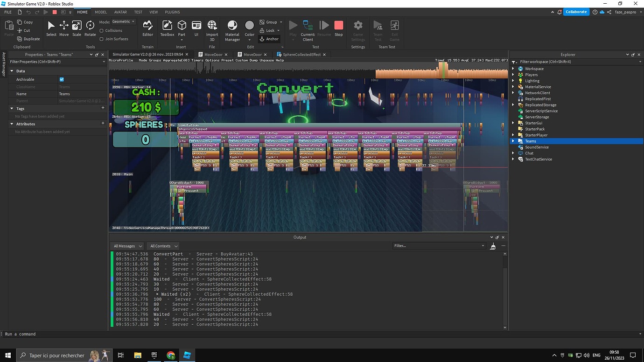The image size is (644, 362).
Task: Click the Collaborate button
Action: point(576,12)
